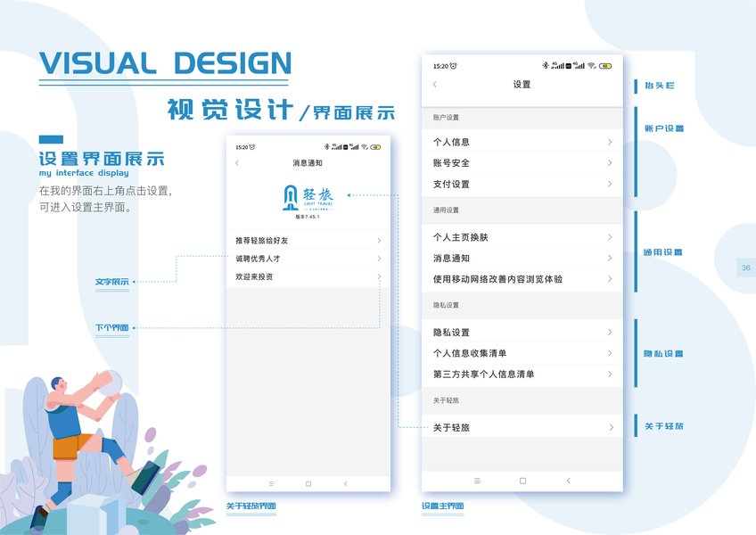
Task: Open 个人信息 settings item
Action: [522, 142]
